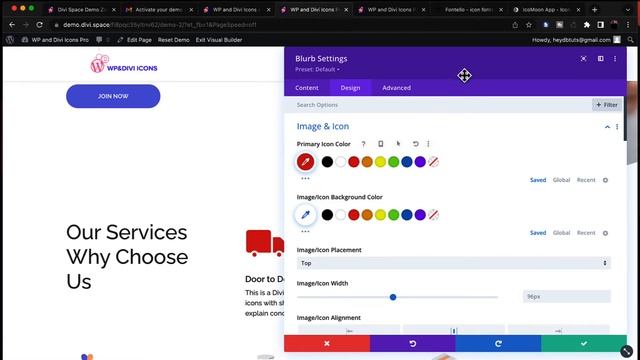Show Global colors for Primary Icon Color
The height and width of the screenshot is (360, 640).
click(561, 180)
